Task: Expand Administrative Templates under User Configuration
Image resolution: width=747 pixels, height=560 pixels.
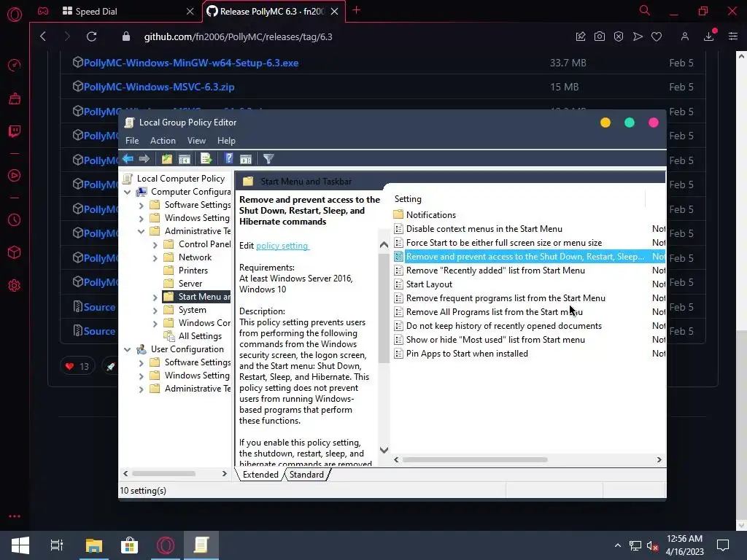Action: coord(141,389)
